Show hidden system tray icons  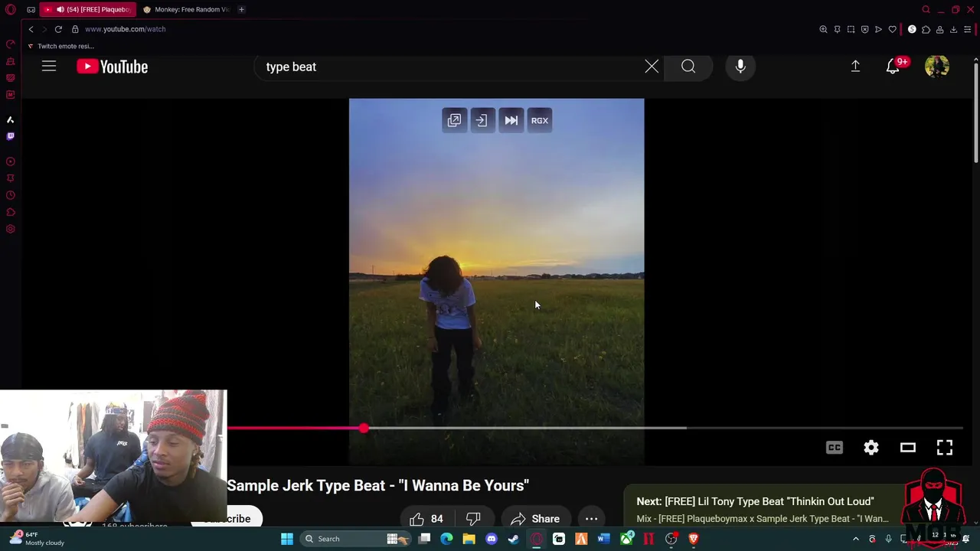tap(856, 539)
